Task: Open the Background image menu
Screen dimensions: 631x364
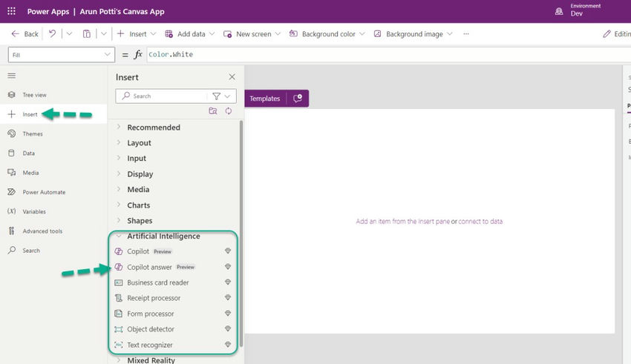Action: [413, 34]
